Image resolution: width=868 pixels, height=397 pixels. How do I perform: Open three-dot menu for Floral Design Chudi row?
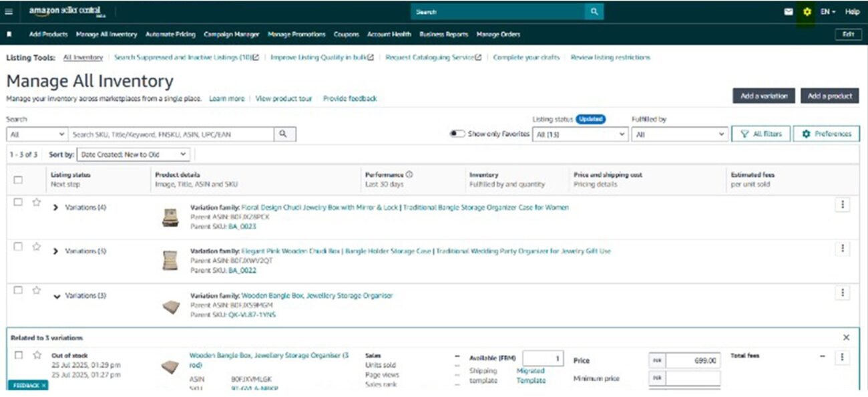point(843,205)
